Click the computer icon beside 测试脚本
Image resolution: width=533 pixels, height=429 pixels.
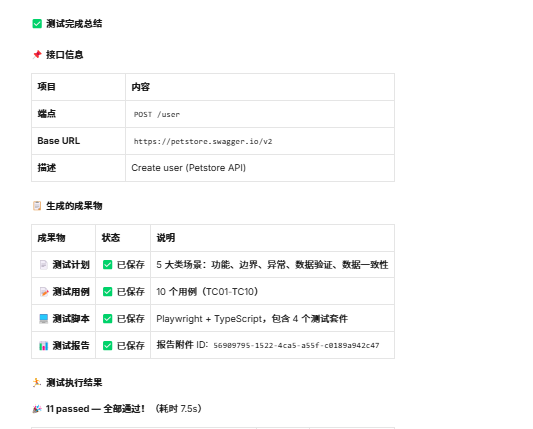tap(44, 319)
